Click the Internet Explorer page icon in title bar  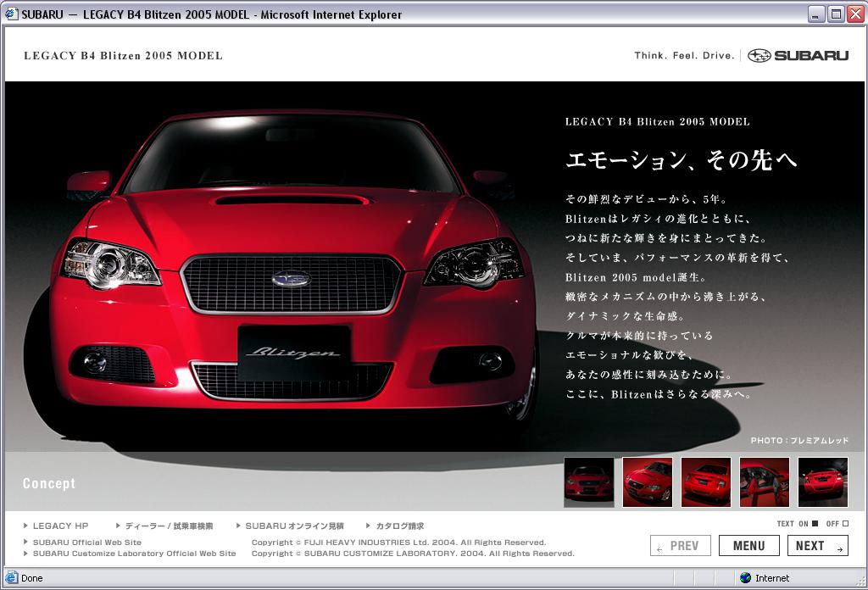point(11,14)
